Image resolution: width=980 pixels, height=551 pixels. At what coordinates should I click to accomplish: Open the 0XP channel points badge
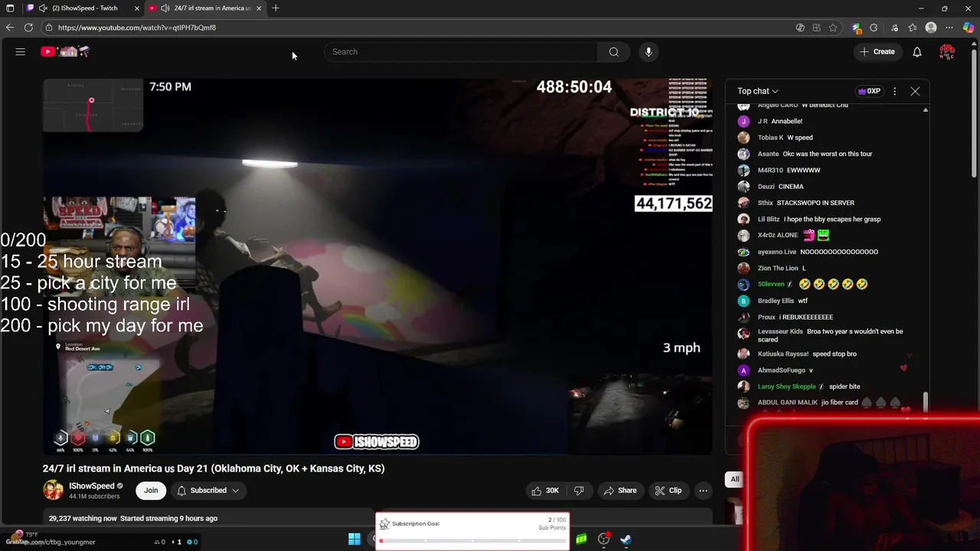869,91
